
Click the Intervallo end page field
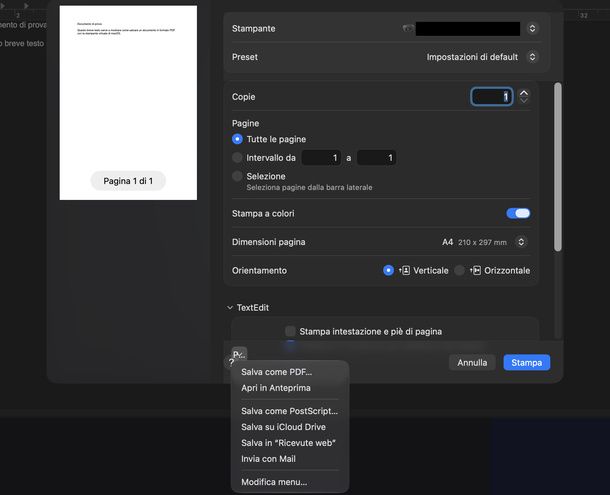376,158
